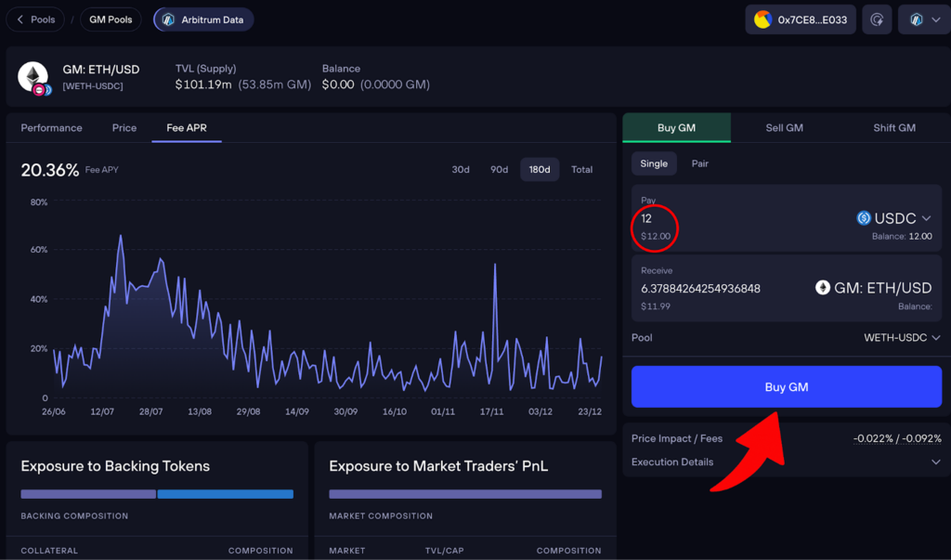The height and width of the screenshot is (560, 951).
Task: Click the back arrow Pools button
Action: pos(35,20)
